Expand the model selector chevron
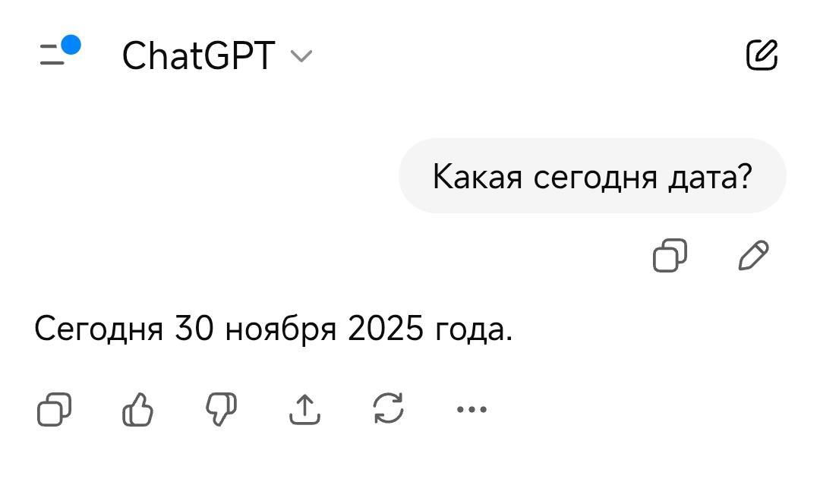 coord(301,56)
